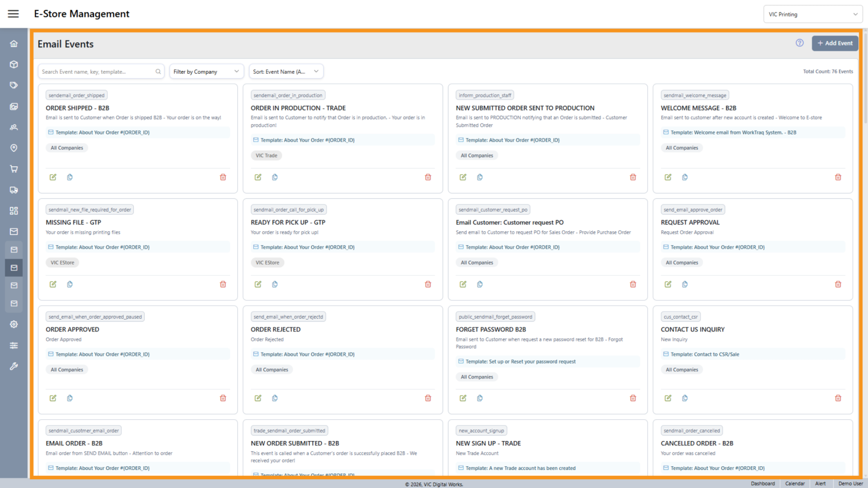
Task: Duplicate the FORGET PASSWORD B2B event
Action: (480, 398)
